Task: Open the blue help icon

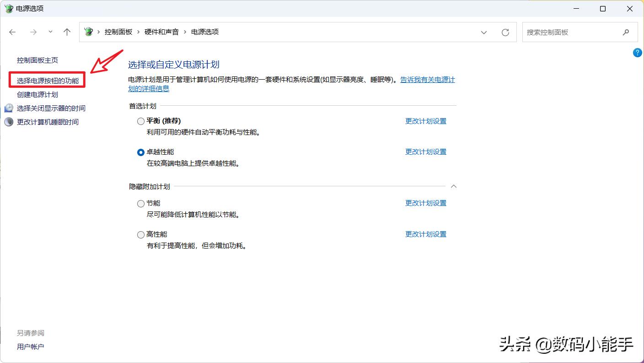Action: point(637,53)
